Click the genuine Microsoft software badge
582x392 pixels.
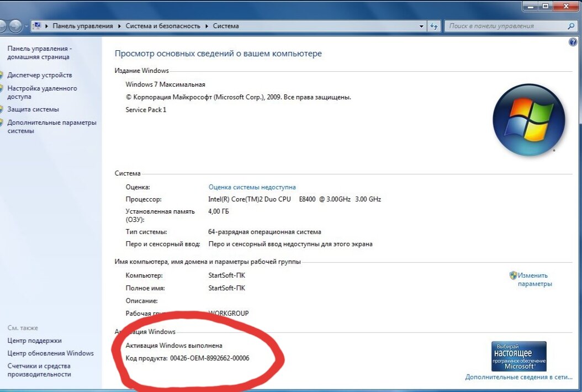[518, 356]
